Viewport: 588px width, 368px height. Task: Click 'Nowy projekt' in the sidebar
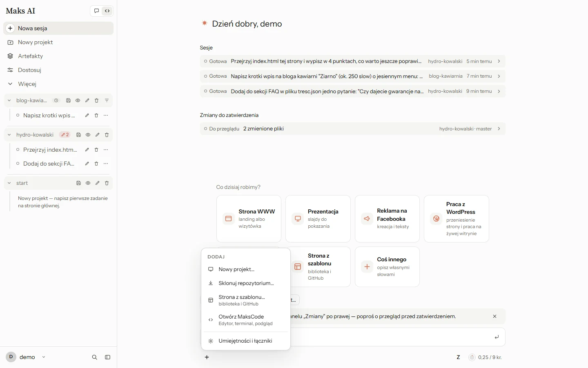tap(58, 42)
